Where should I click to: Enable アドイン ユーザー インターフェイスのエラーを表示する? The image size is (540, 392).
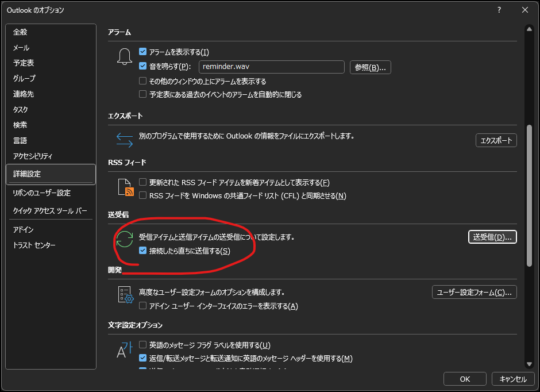click(142, 306)
